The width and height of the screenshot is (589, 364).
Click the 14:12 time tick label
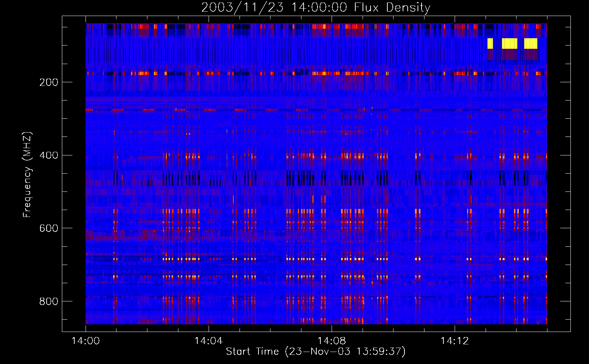pos(455,341)
